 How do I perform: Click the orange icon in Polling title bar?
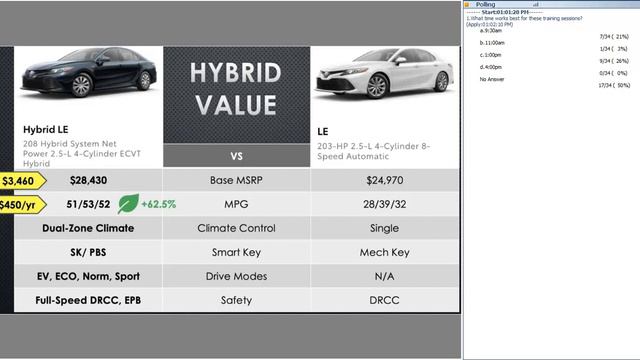pyautogui.click(x=467, y=4)
